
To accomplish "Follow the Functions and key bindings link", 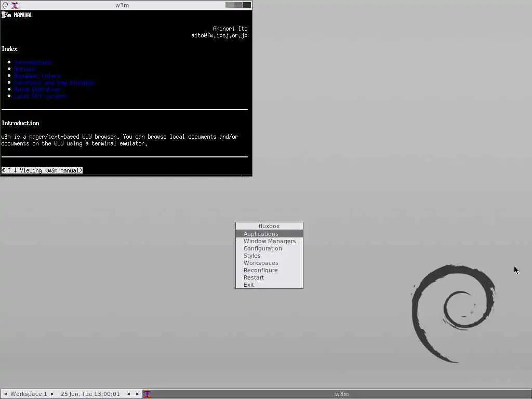I will pyautogui.click(x=54, y=83).
